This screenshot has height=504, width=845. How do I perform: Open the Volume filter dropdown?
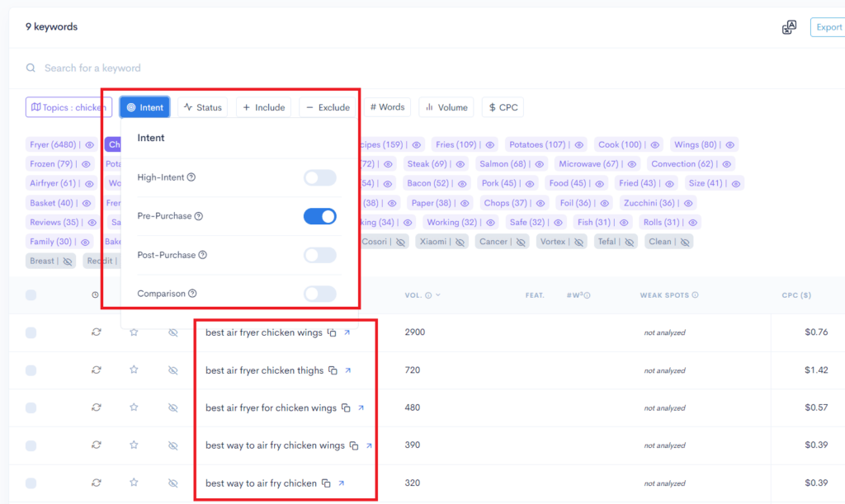click(446, 106)
